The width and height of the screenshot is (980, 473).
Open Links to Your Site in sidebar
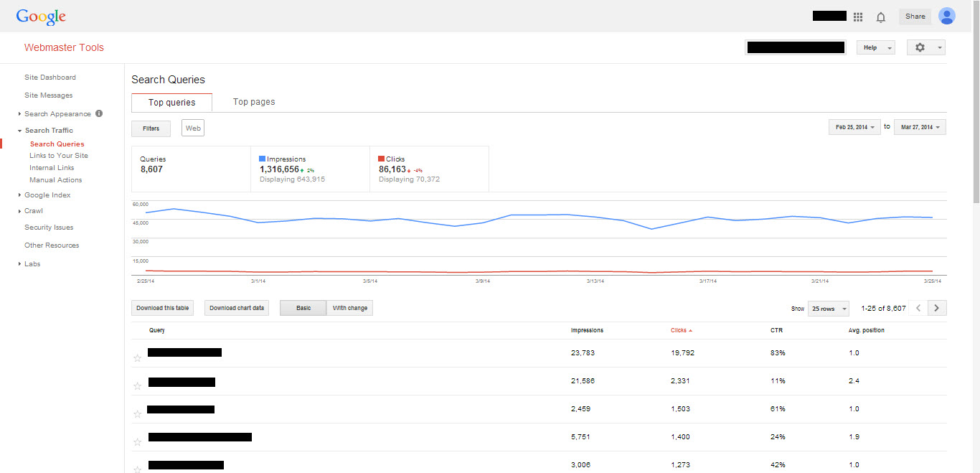(59, 156)
